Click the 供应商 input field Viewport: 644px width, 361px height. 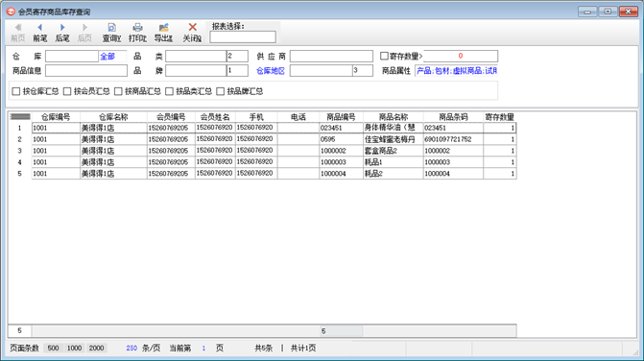[x=331, y=57]
